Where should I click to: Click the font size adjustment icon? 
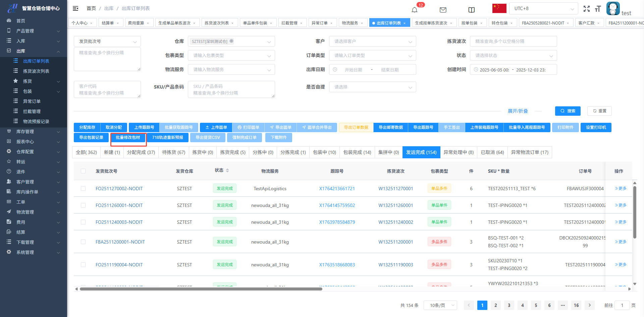point(598,9)
